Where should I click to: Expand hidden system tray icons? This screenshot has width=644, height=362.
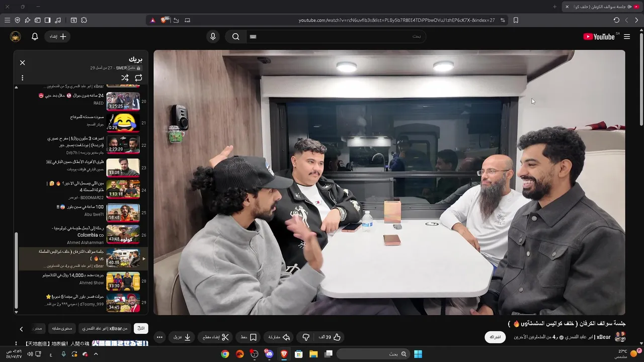click(96, 354)
